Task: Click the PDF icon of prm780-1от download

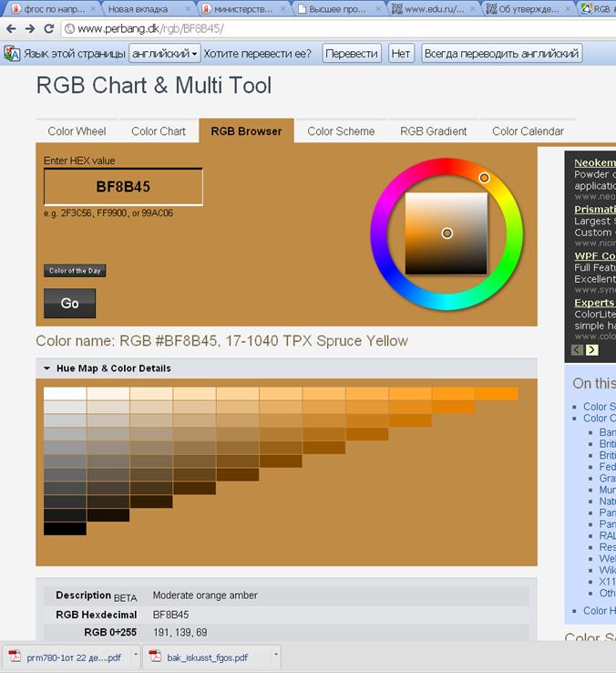Action: [15, 657]
